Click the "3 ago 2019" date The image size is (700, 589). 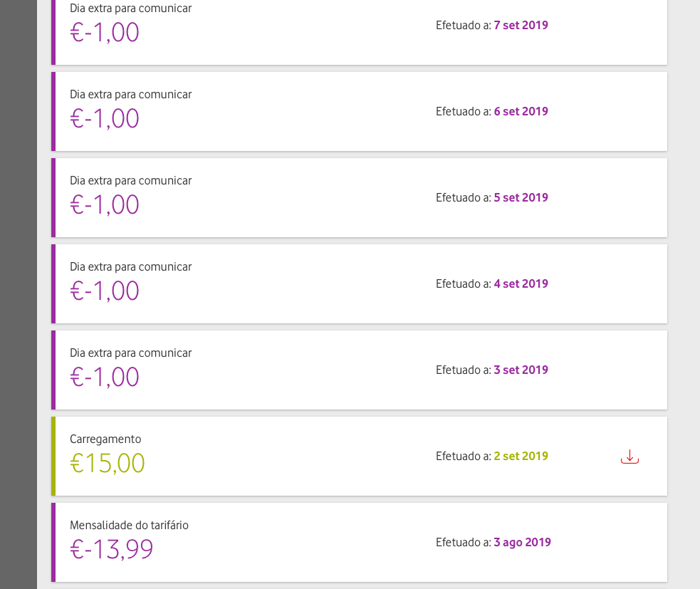click(522, 542)
